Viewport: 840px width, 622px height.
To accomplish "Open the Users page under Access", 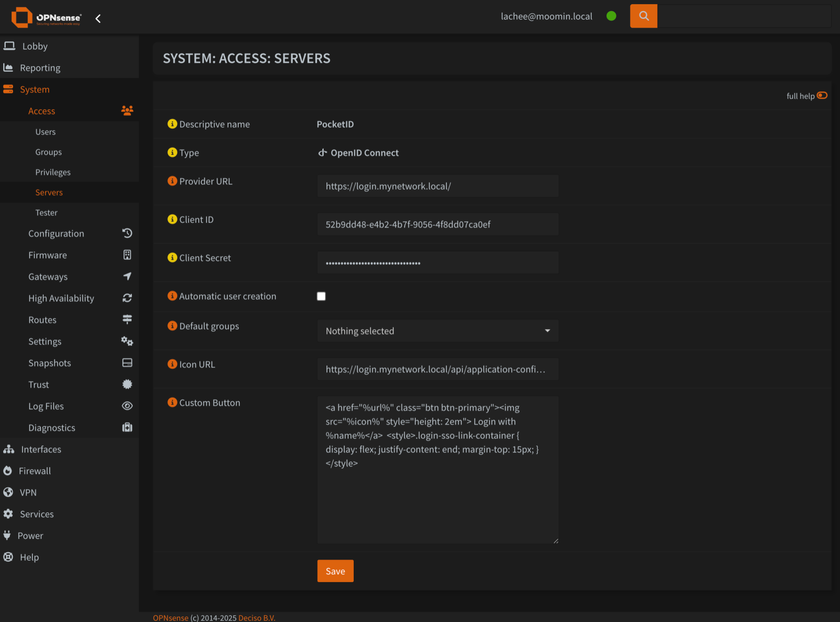I will pyautogui.click(x=45, y=131).
